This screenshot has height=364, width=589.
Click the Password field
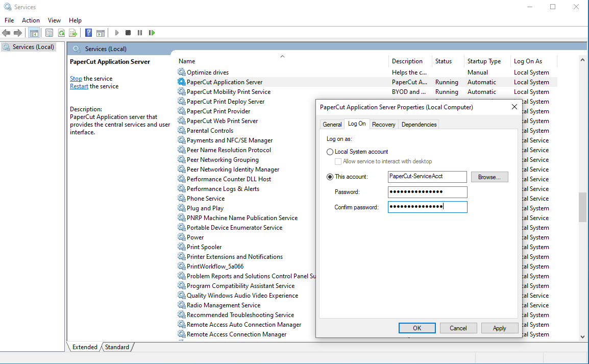[x=428, y=192]
